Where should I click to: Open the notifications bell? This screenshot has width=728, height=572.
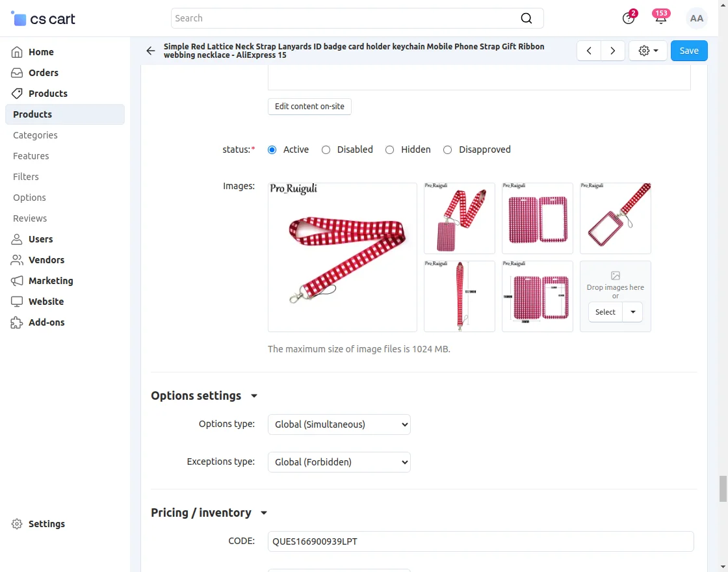[x=660, y=18]
